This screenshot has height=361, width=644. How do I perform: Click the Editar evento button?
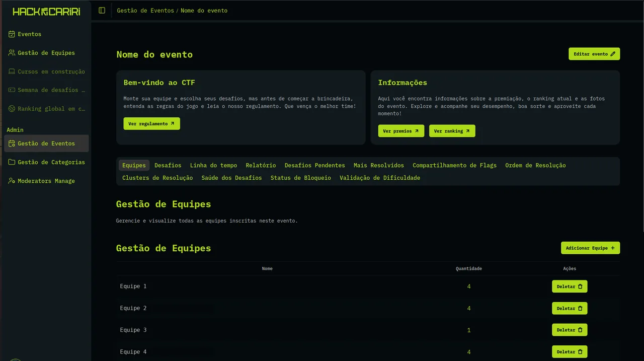[594, 54]
